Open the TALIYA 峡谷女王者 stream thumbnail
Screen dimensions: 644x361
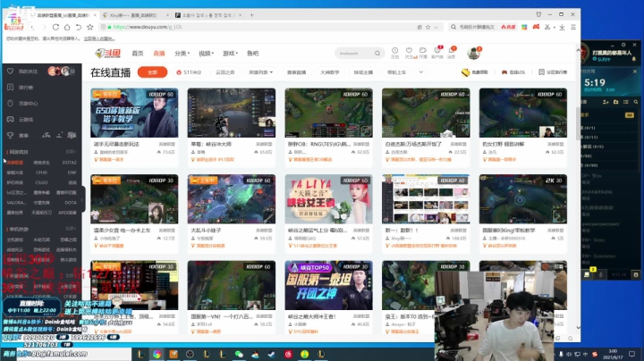(328, 199)
